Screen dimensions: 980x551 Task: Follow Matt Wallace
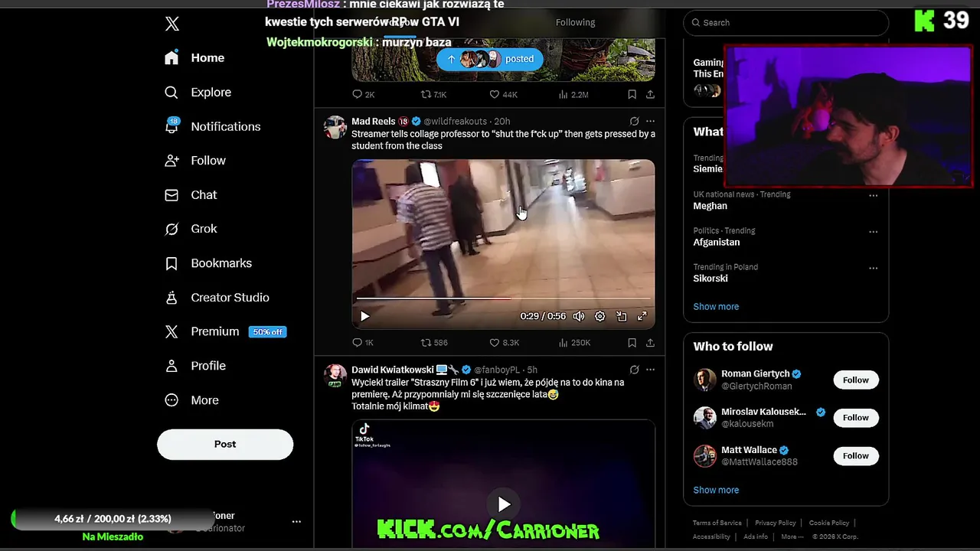[x=856, y=456]
